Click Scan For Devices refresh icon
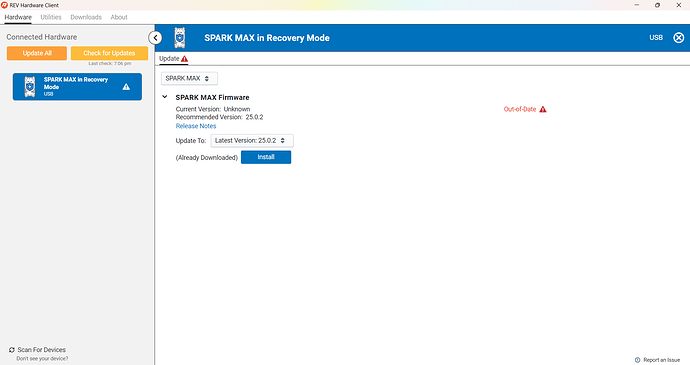 (x=12, y=350)
